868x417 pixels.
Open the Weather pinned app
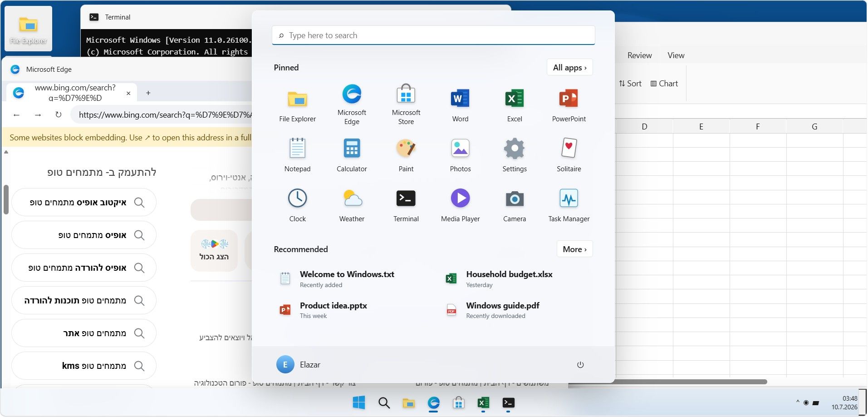(352, 204)
